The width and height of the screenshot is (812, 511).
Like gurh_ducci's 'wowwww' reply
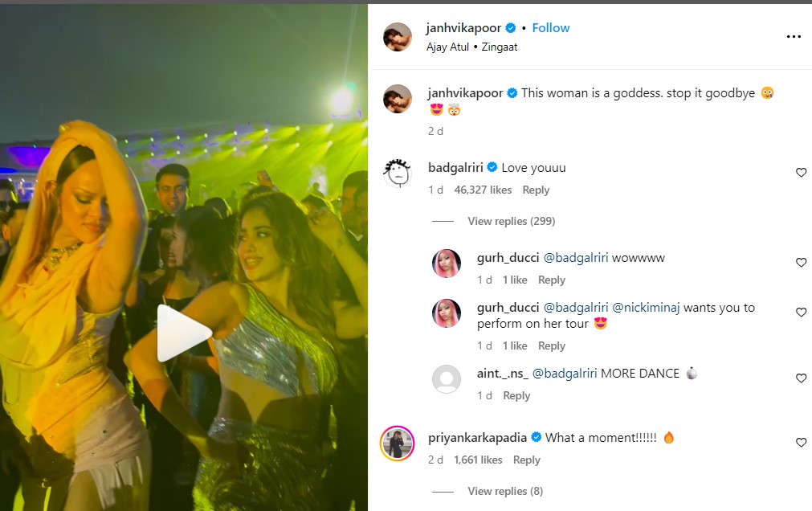pos(801,263)
